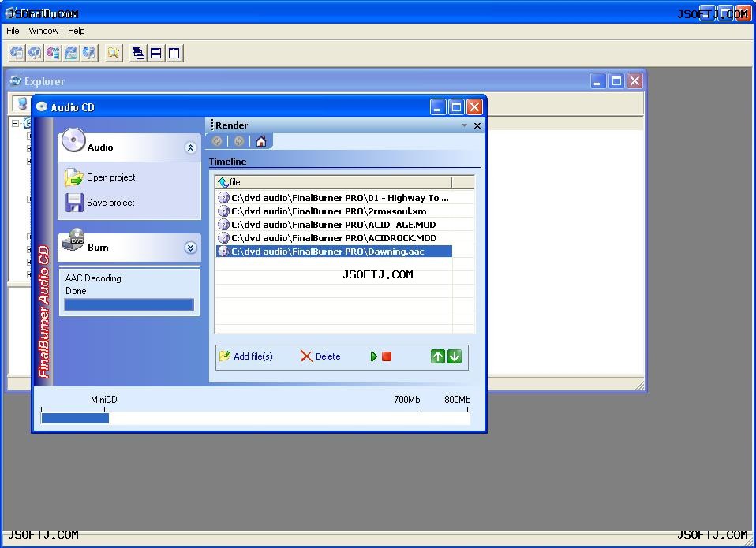
Task: Click the AAC Decoding progress bar
Action: pos(129,304)
